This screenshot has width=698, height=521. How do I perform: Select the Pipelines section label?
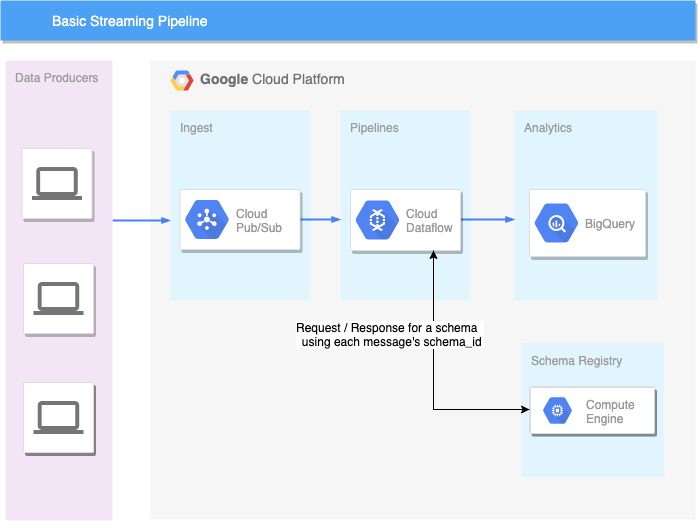[374, 128]
